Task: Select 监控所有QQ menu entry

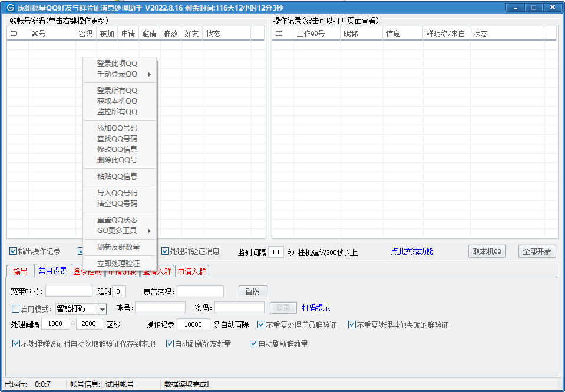Action: pos(120,112)
